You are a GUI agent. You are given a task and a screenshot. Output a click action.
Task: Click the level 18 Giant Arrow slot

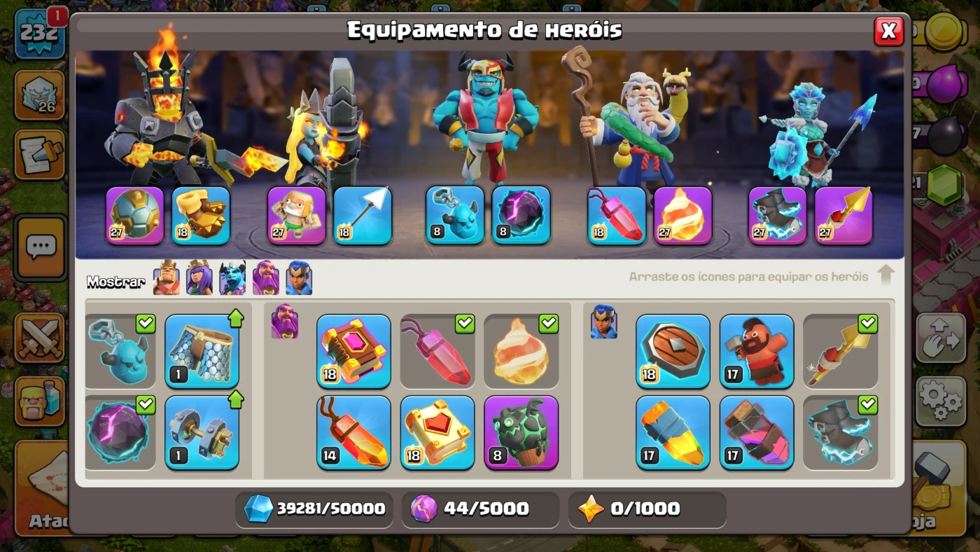coord(363,215)
